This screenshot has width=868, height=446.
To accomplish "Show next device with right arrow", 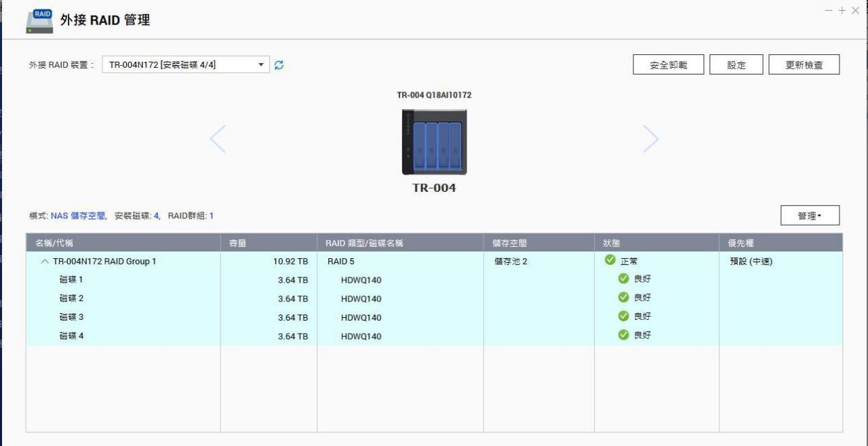I will 650,138.
